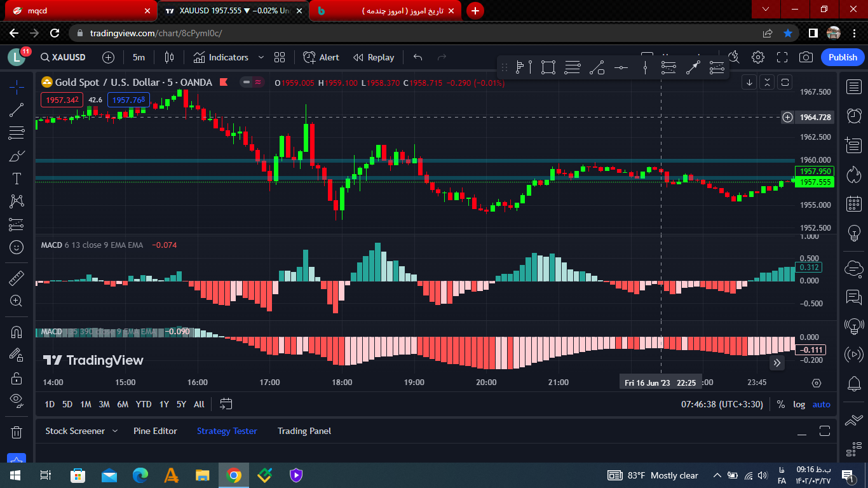Click the compare or add symbol plus
Screen dimensions: 868x488
pos(108,57)
